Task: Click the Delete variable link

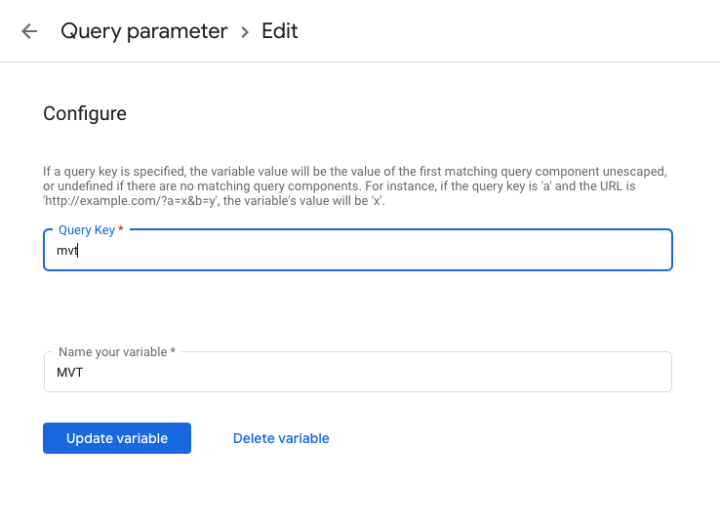Action: click(281, 438)
